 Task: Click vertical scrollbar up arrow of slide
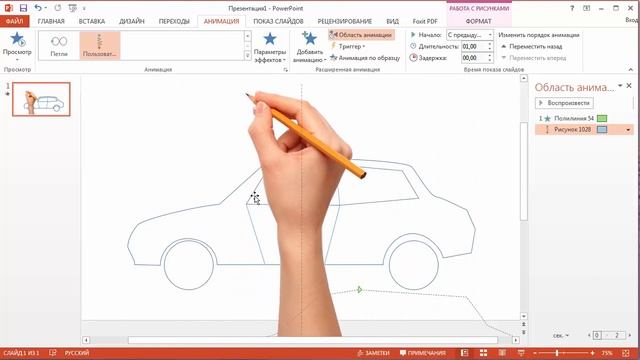pyautogui.click(x=524, y=78)
